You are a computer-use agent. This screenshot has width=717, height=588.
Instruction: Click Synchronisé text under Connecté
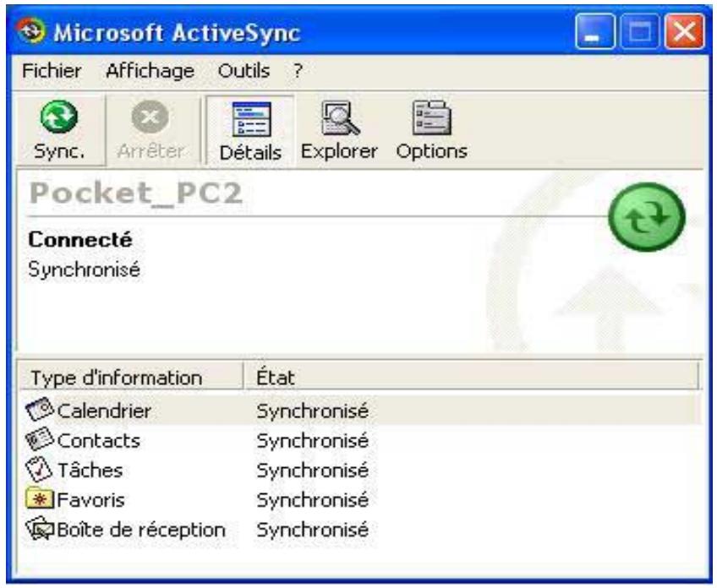pyautogui.click(x=85, y=269)
